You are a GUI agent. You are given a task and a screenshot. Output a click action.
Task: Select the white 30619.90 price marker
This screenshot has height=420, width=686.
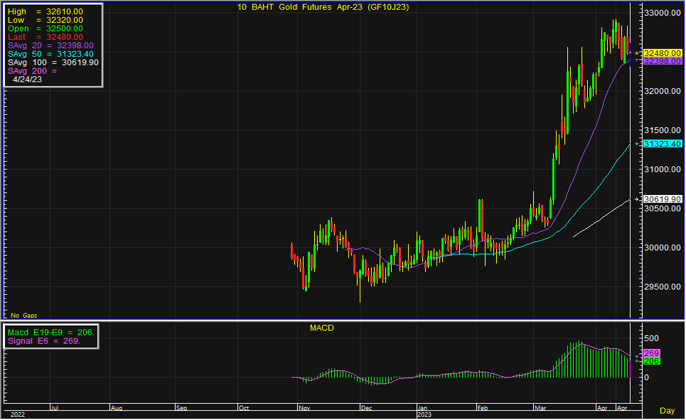[660, 199]
